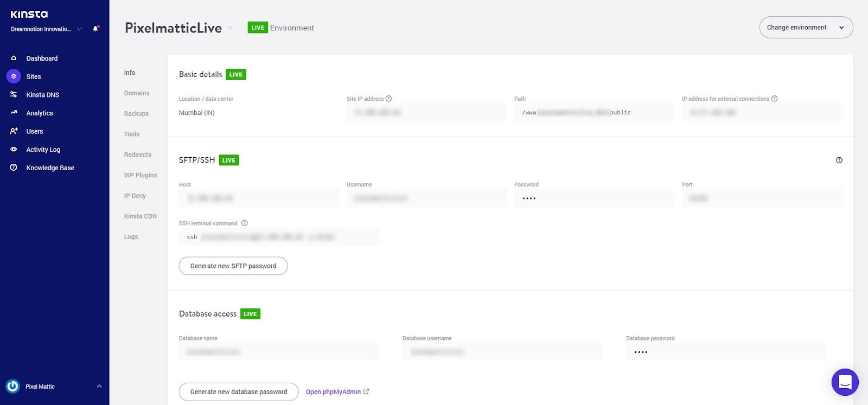Open the Kinsta CDN tab
Image resolution: width=868 pixels, height=405 pixels.
click(x=141, y=216)
